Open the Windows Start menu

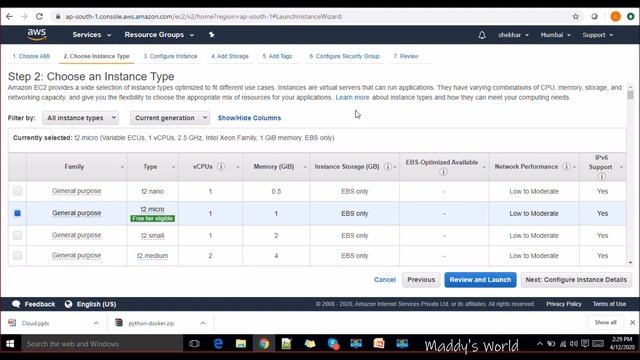(x=10, y=344)
